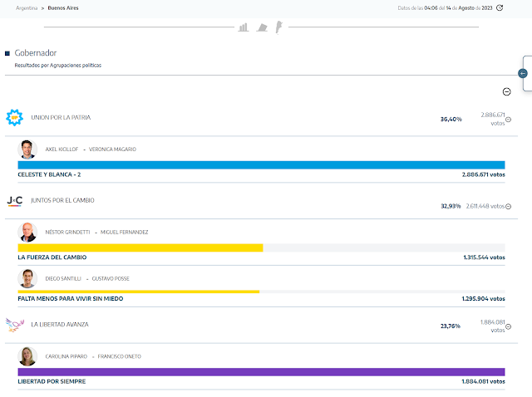Click CAROLINA PIPARO candidate name

(66, 356)
